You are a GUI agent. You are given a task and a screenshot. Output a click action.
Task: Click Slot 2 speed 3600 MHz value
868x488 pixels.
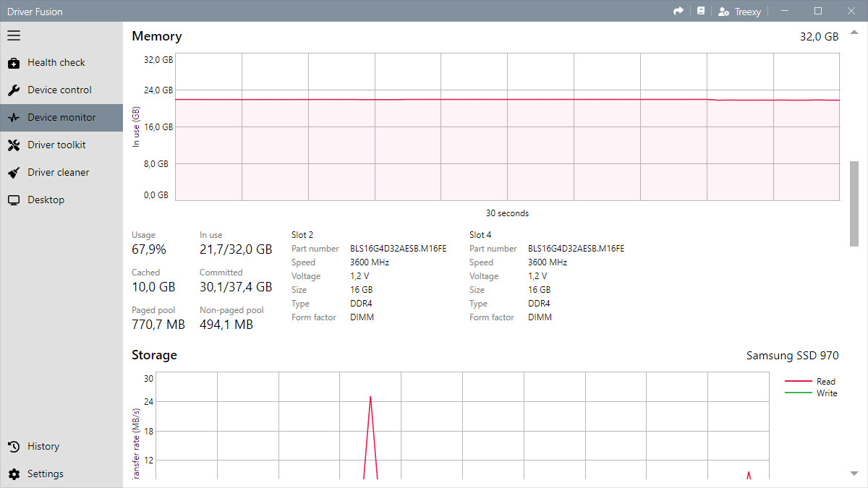tap(370, 262)
